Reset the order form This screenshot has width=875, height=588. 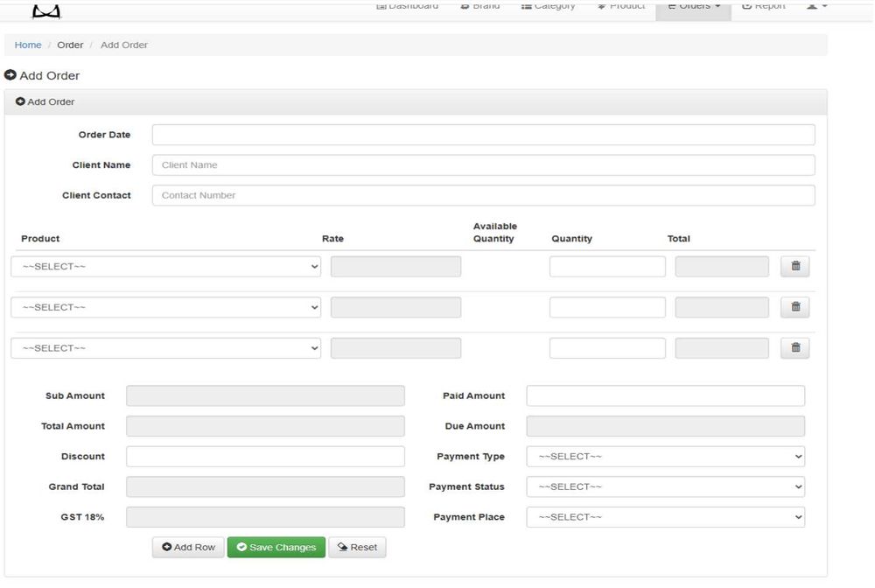[357, 547]
